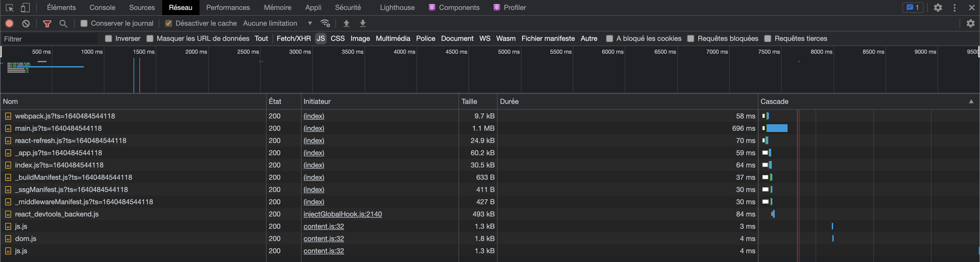The image size is (980, 262).
Task: Focus the Filtrer text field
Action: (x=50, y=39)
